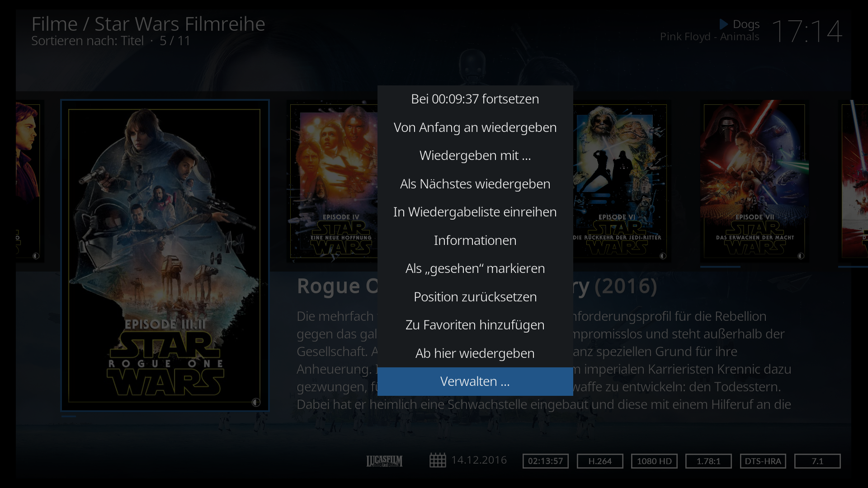Click the 02:13:57 duration badge

click(546, 461)
